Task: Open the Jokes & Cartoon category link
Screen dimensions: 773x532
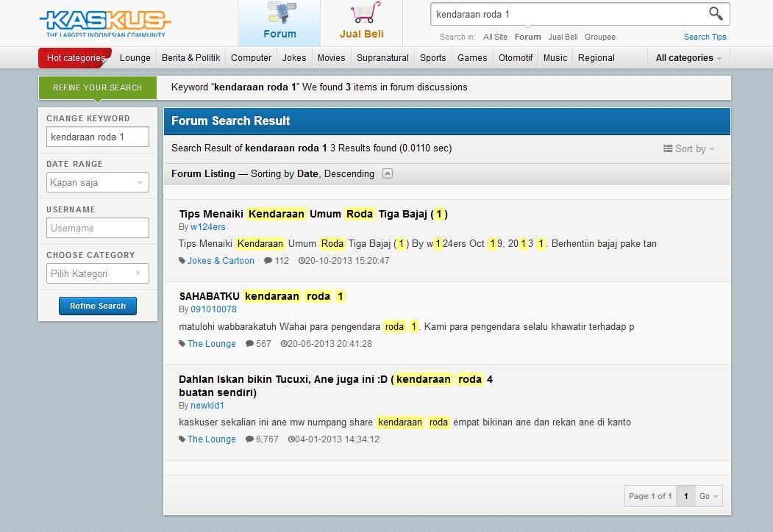Action: 221,261
